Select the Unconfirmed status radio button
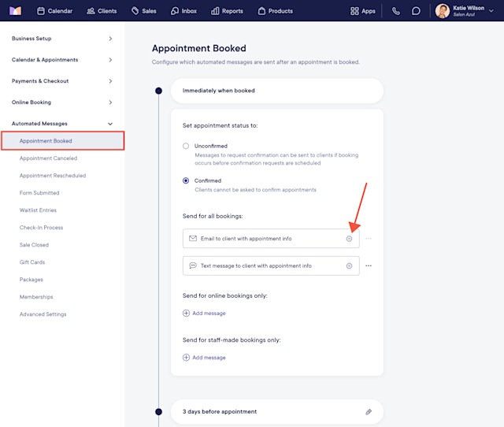This screenshot has width=504, height=427. 186,146
